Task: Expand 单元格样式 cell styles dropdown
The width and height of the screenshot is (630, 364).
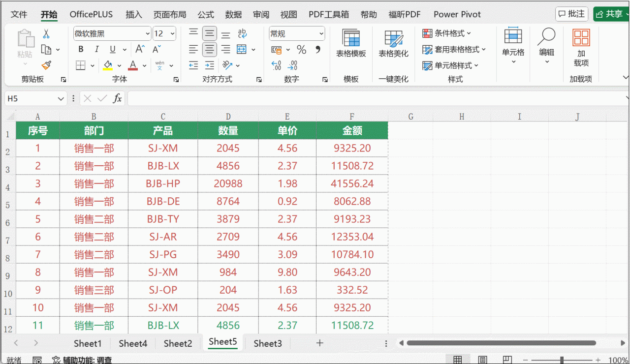Action: (x=451, y=65)
